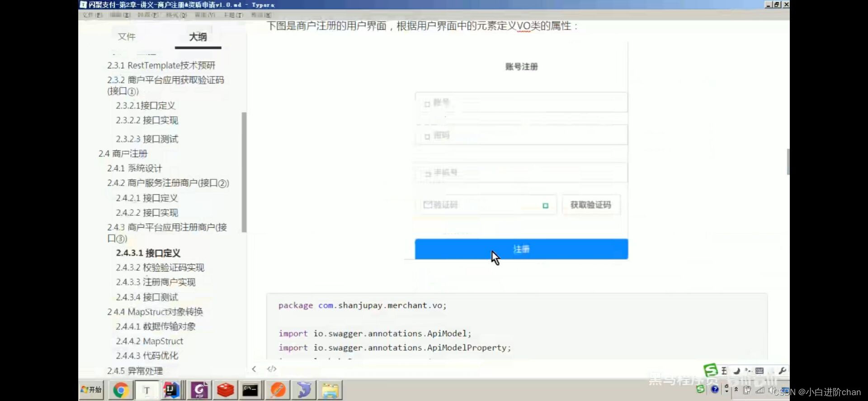Viewport: 868px width, 401px height.
Task: Jump to 2.3.2.3 接口测试 outline entry
Action: click(x=147, y=138)
